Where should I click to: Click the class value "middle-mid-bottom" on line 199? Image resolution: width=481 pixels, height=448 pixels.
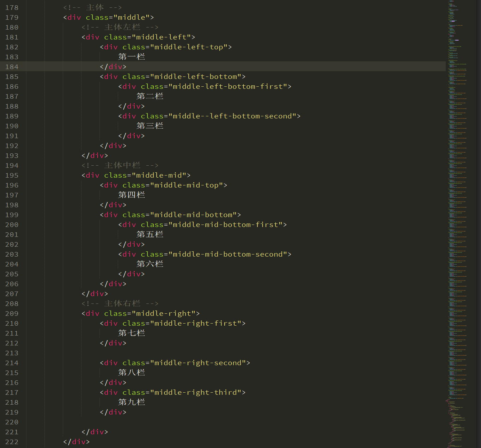coord(193,215)
